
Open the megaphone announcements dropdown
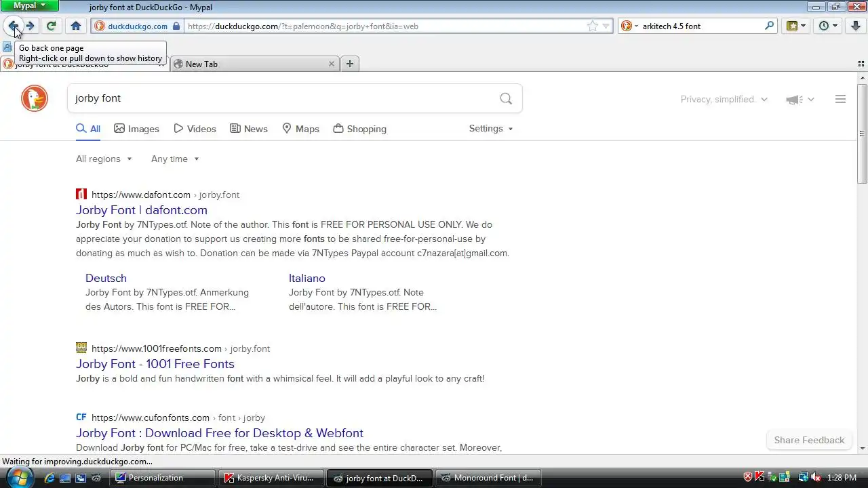[800, 100]
